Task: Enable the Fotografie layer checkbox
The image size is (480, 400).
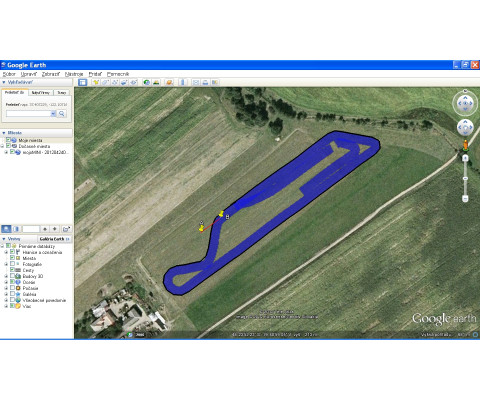Action: pyautogui.click(x=12, y=264)
